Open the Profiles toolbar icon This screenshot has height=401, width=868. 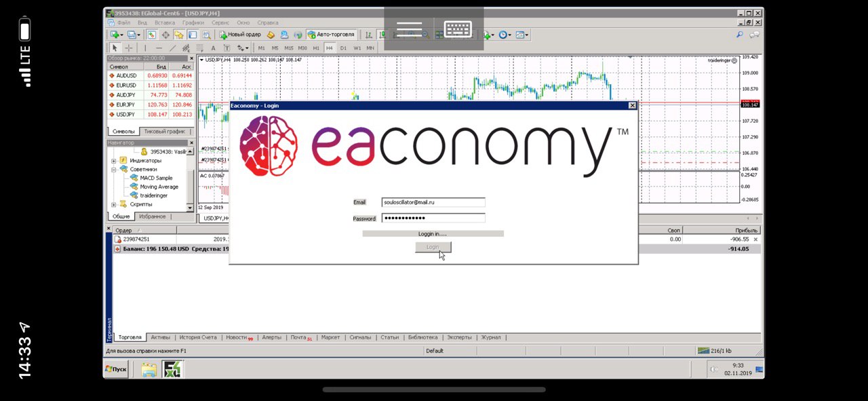134,35
